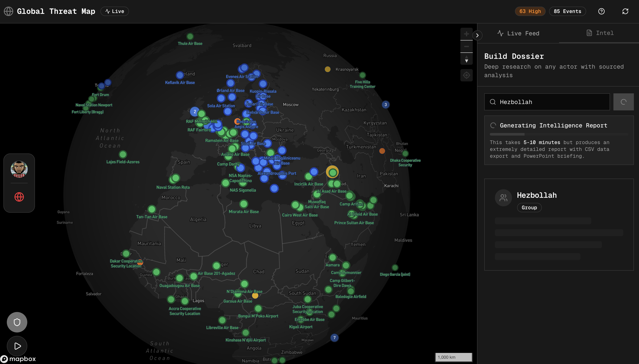This screenshot has height=364, width=639.
Task: Select the red globe icon in the sidebar
Action: pos(19,197)
